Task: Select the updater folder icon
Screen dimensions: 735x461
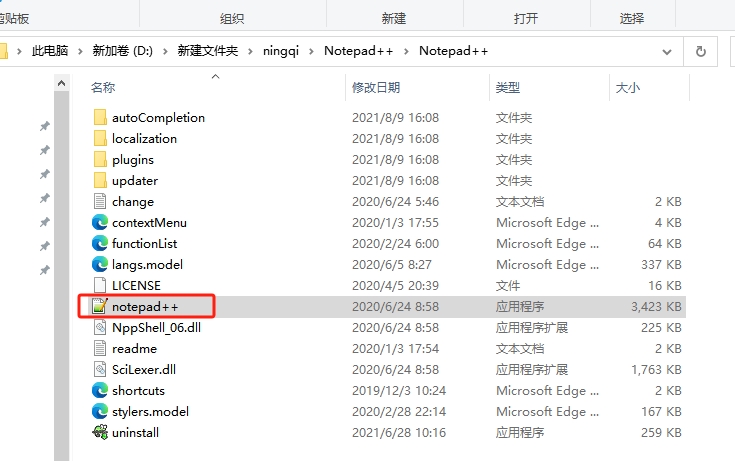Action: tap(100, 180)
